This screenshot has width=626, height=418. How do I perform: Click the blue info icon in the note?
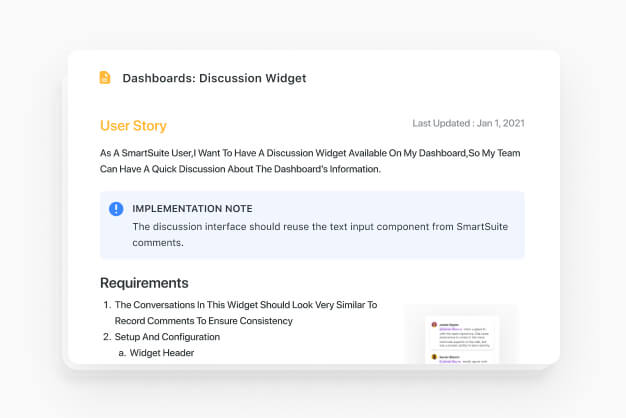pyautogui.click(x=116, y=209)
